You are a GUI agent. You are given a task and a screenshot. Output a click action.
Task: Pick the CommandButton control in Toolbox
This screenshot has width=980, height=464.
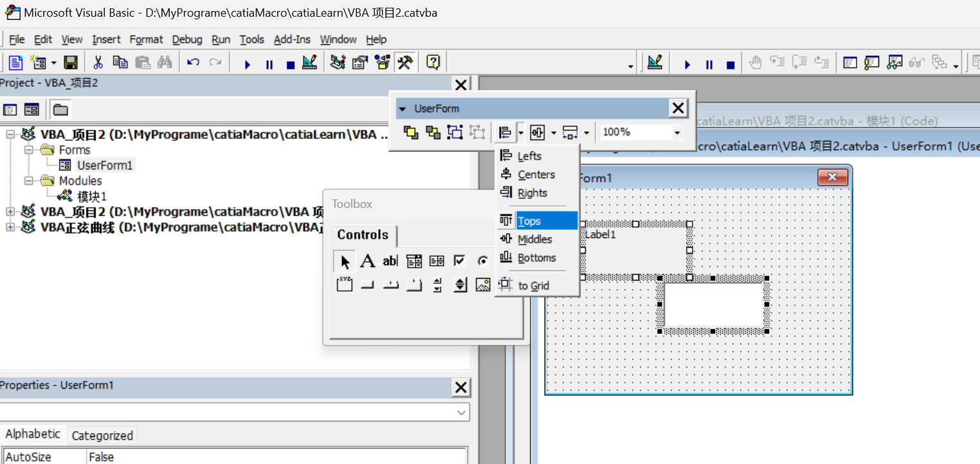point(367,284)
